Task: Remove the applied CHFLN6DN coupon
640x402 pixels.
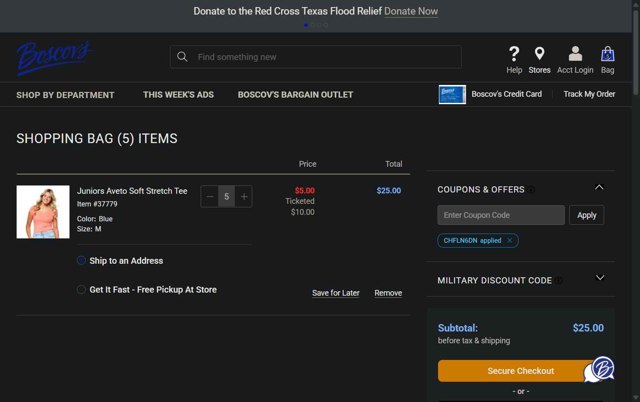Action: [509, 240]
